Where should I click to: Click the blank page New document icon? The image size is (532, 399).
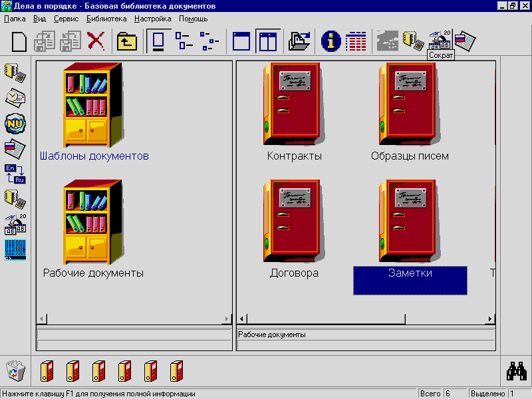point(20,42)
